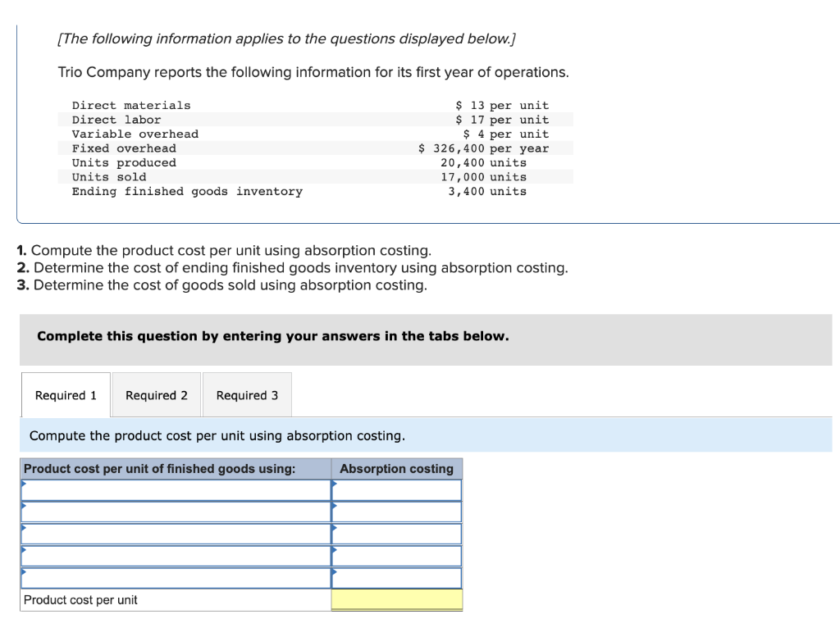Open the first row label dropdown
The height and width of the screenshot is (619, 840).
point(172,489)
